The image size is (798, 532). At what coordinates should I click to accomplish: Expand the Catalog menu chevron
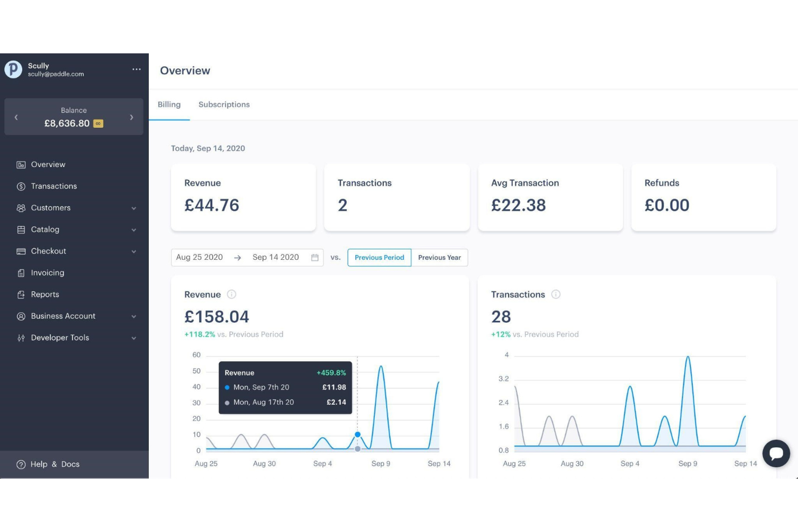click(134, 230)
